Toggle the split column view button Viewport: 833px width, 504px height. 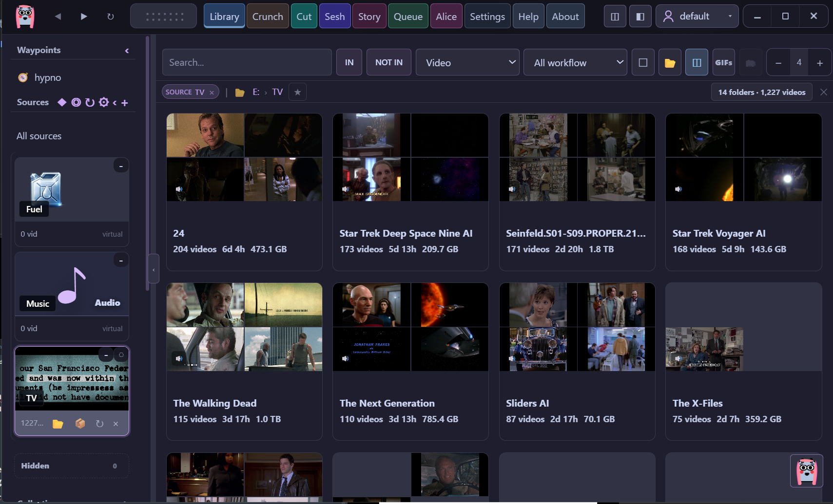[x=697, y=62]
